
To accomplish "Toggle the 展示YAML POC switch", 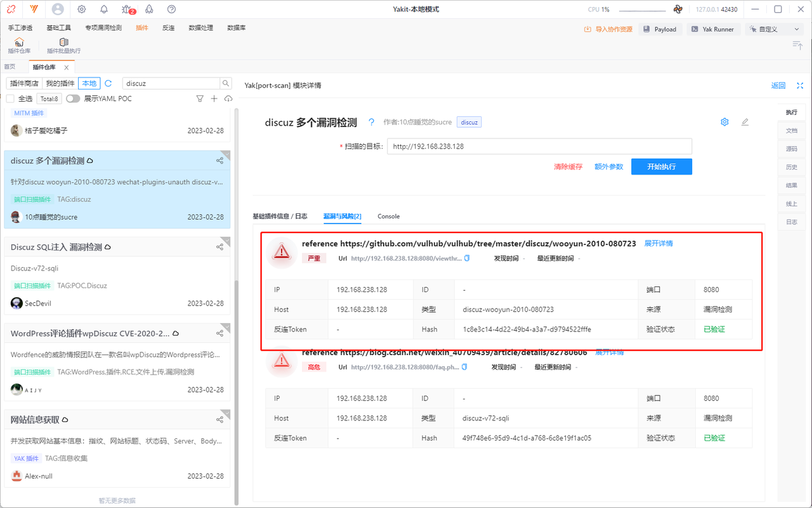I will click(73, 98).
